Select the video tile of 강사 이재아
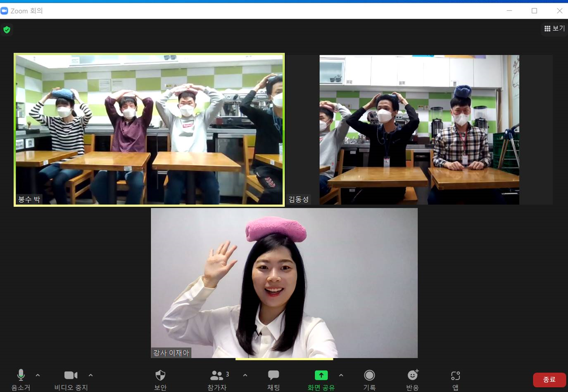The width and height of the screenshot is (568, 392). point(284,283)
